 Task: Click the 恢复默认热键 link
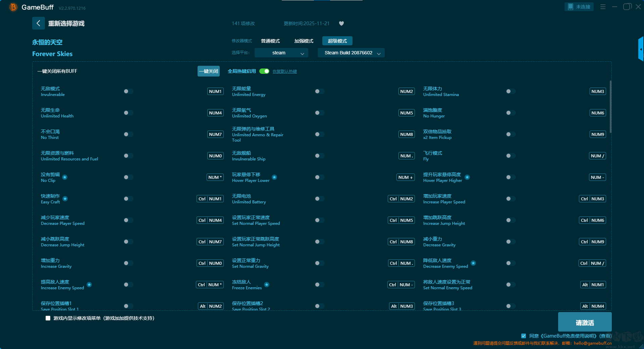point(284,71)
